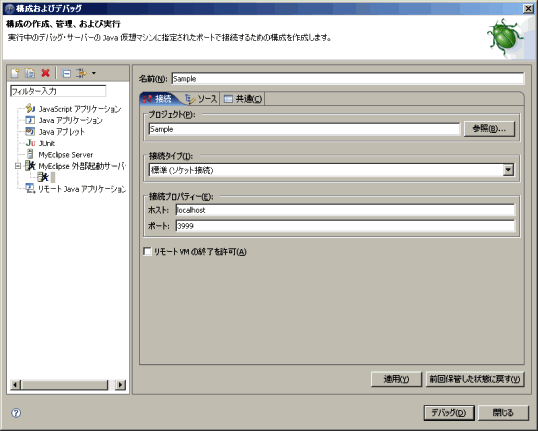Click JavaScript application icon in tree
The width and height of the screenshot is (538, 431).
click(30, 108)
